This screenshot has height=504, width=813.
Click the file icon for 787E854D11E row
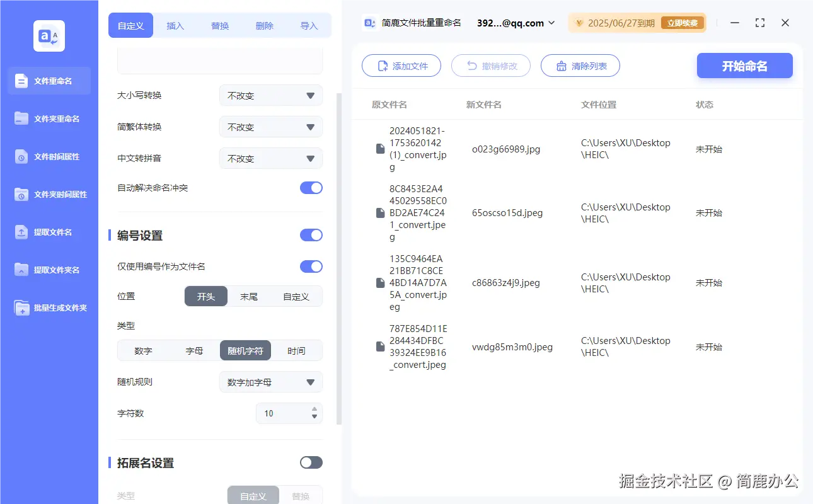tap(380, 346)
